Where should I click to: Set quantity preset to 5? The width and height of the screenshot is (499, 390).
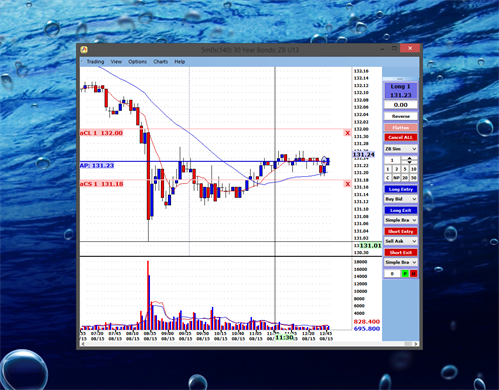point(405,169)
